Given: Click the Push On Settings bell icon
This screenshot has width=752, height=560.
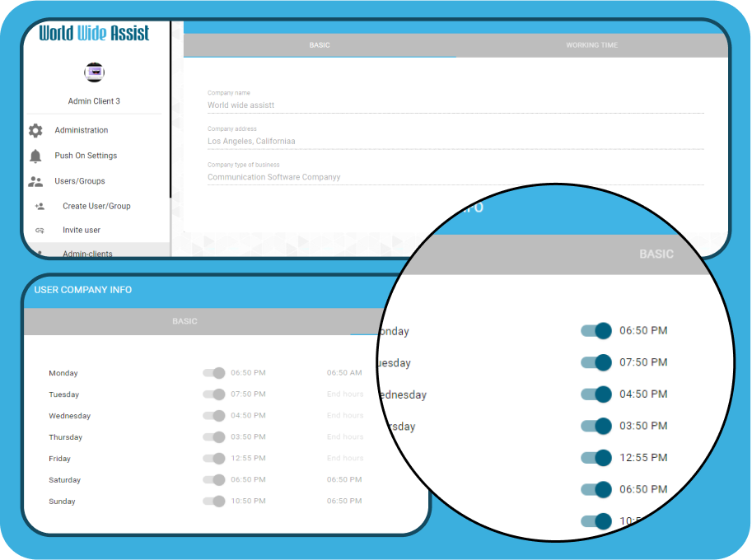Looking at the screenshot, I should click(35, 156).
